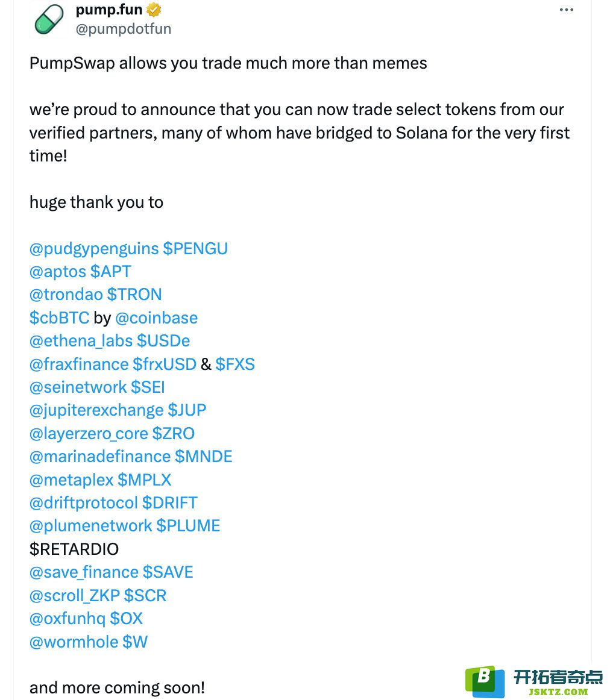
Task: Click the $DRIFT cashtag
Action: 170,503
